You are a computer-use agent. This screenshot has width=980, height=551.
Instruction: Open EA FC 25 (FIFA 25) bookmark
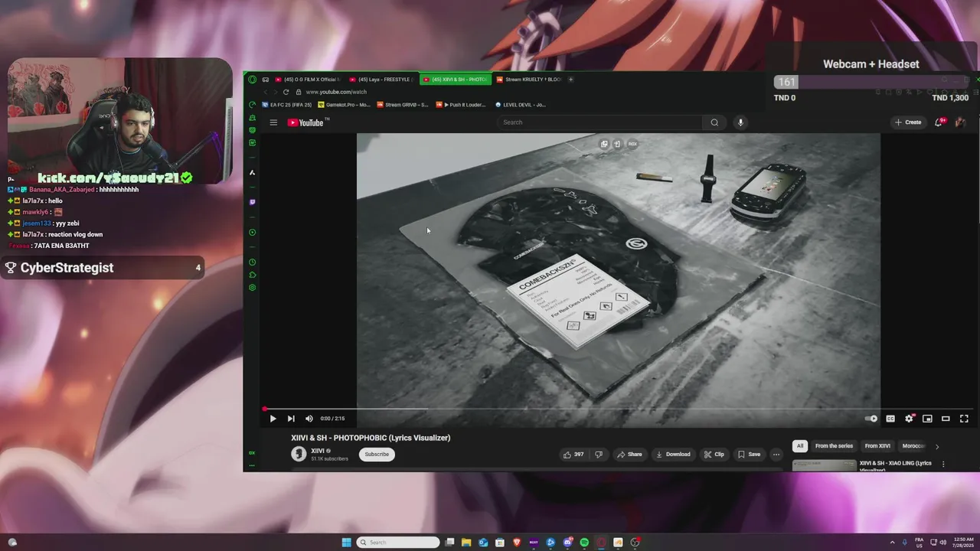coord(287,105)
